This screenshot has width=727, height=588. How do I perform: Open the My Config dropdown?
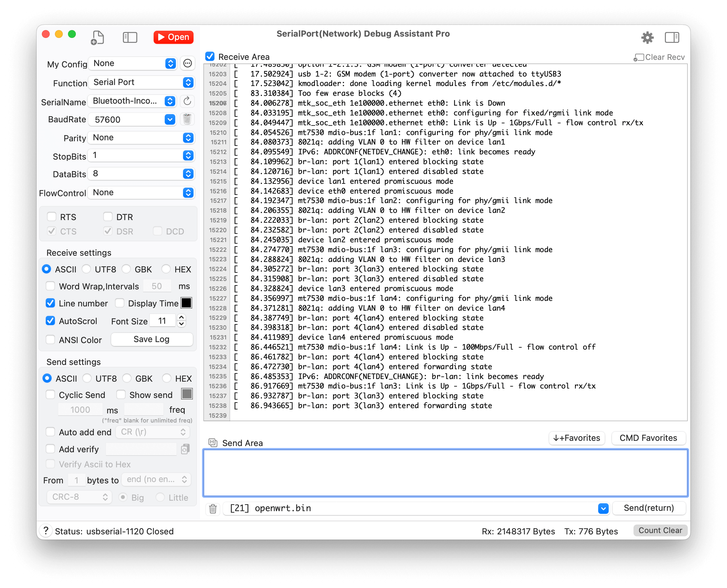coord(133,63)
